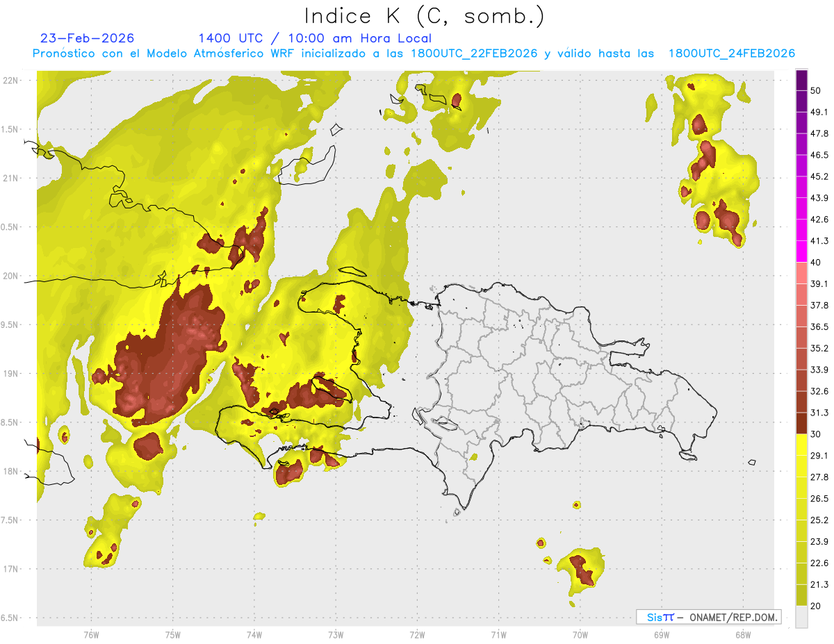Click the color scale label '49.1'
The height and width of the screenshot is (644, 834).
coord(819,112)
